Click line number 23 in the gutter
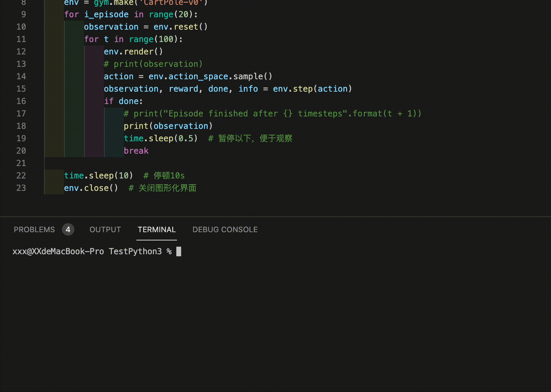Image resolution: width=551 pixels, height=392 pixels. click(x=21, y=188)
